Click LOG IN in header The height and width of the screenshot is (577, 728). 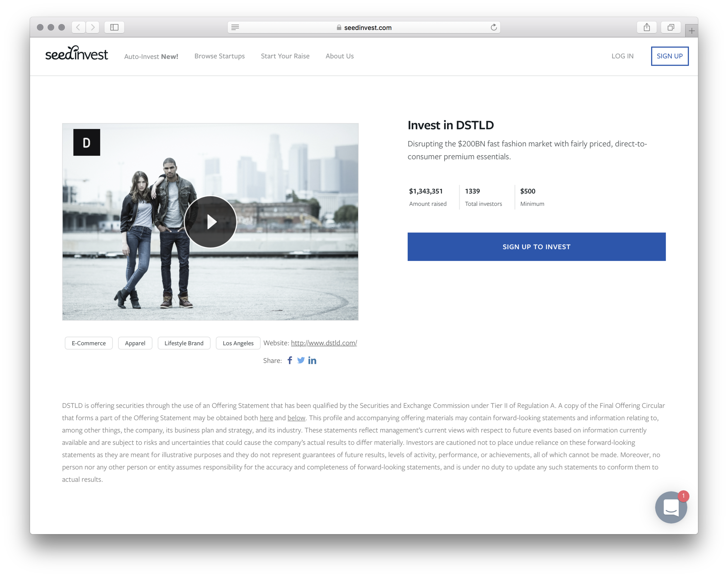tap(623, 56)
